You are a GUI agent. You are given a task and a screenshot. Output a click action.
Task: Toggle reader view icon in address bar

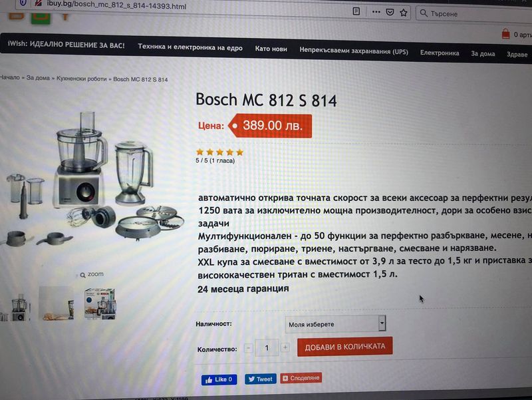tap(356, 11)
